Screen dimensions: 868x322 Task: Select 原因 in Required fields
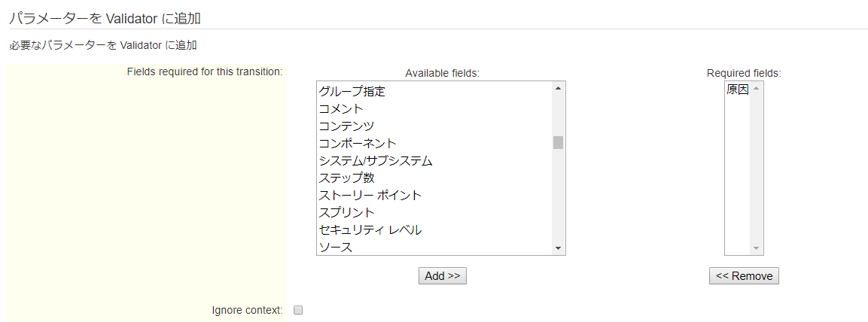click(737, 90)
